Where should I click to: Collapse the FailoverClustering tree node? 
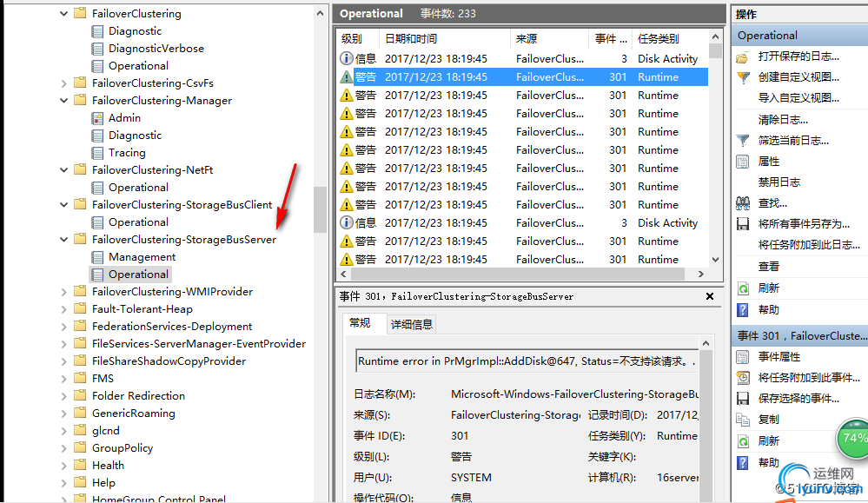[x=63, y=13]
